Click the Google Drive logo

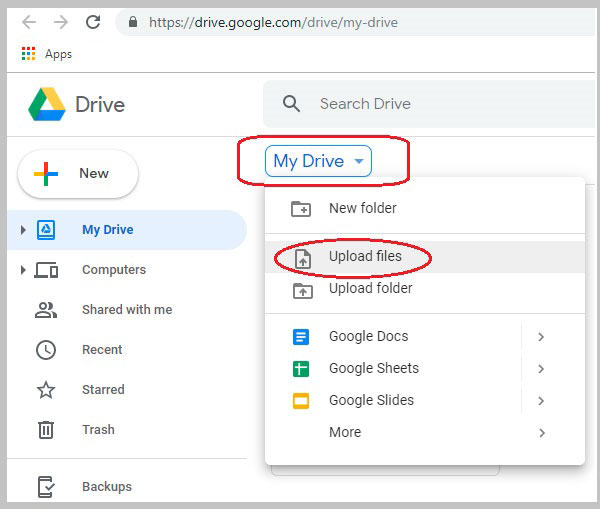(x=47, y=104)
